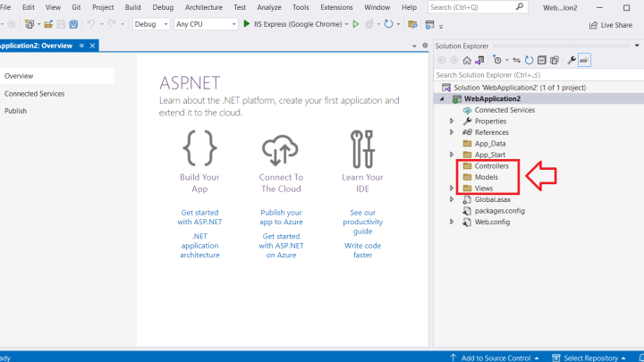644x362 pixels.
Task: Open Solution Explorer window options dropdown
Action: (637, 46)
